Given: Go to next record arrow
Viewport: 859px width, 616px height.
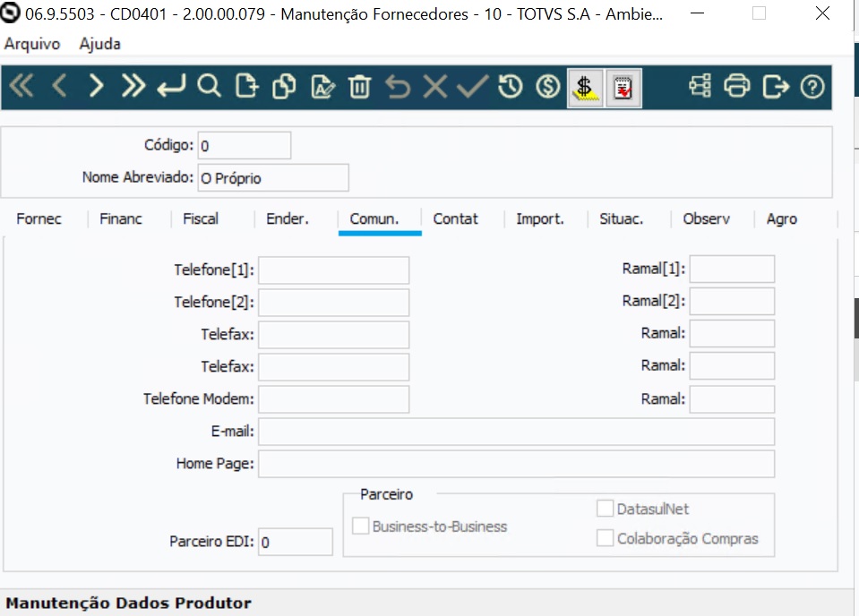Looking at the screenshot, I should pyautogui.click(x=96, y=86).
